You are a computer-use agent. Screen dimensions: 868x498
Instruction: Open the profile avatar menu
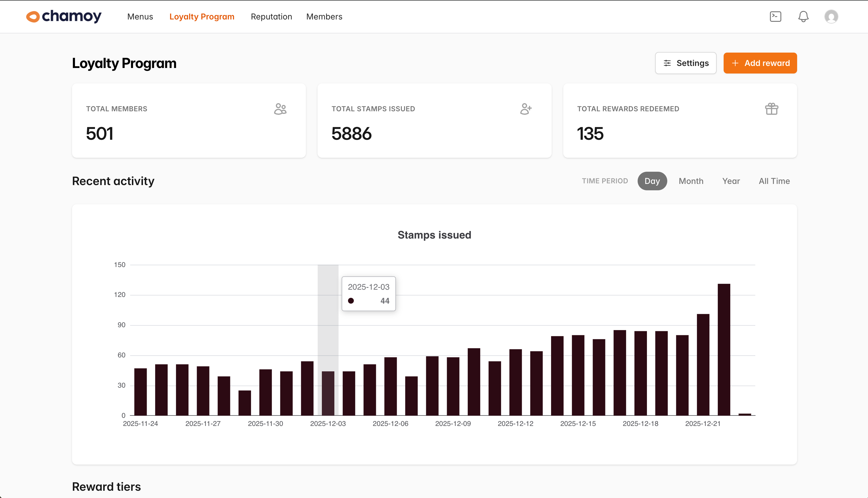click(x=832, y=17)
